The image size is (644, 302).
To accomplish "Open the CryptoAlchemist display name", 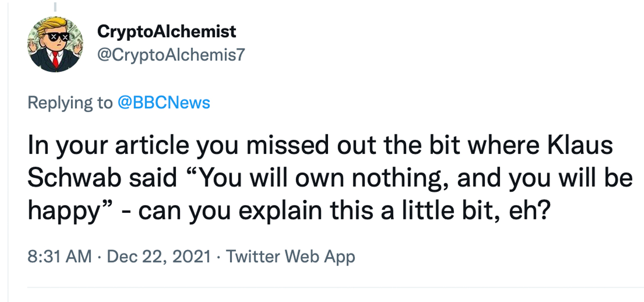I will pos(167,32).
